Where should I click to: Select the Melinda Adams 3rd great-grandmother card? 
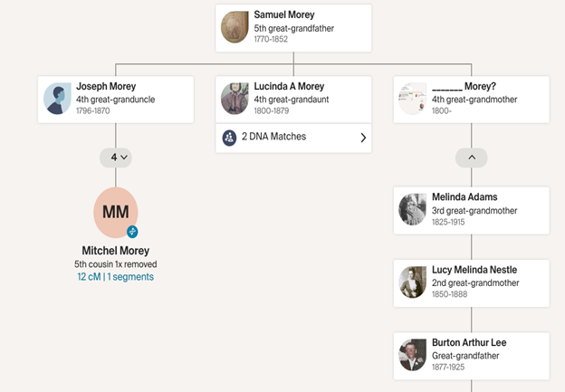click(472, 210)
